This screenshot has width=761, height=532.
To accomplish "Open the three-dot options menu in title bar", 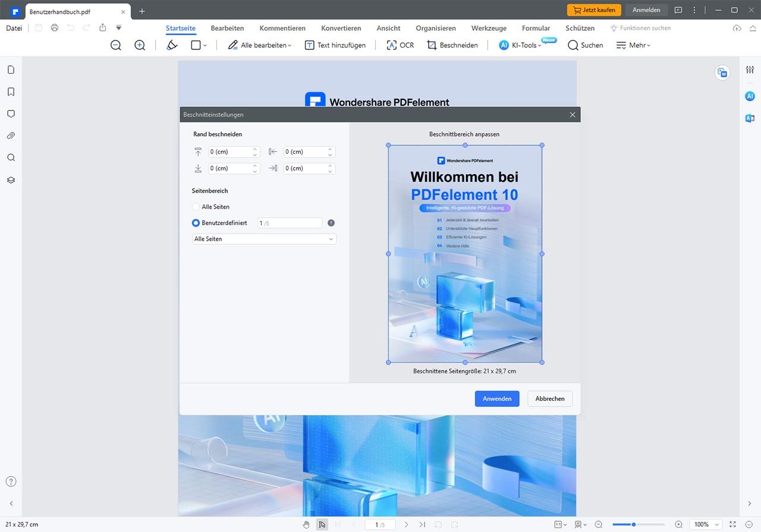I will pos(694,10).
